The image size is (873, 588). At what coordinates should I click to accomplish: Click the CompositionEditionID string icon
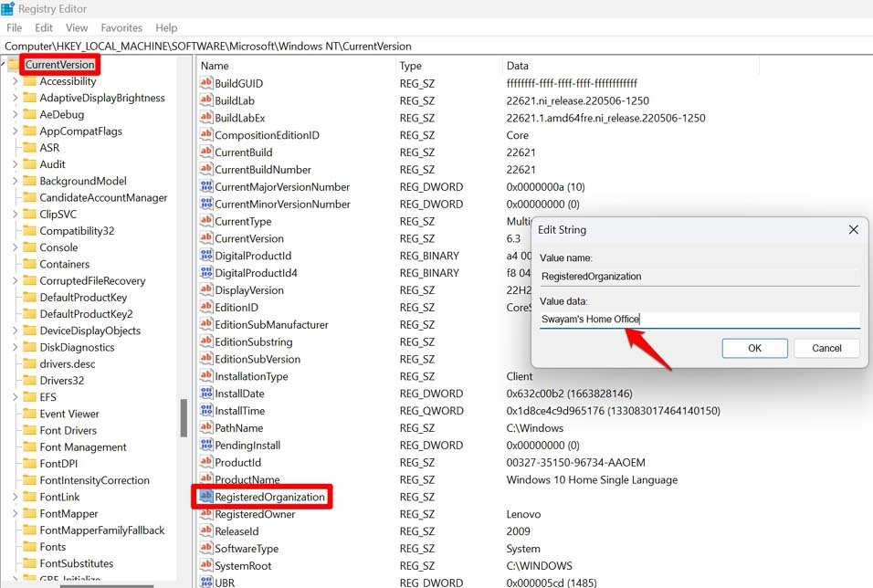206,135
